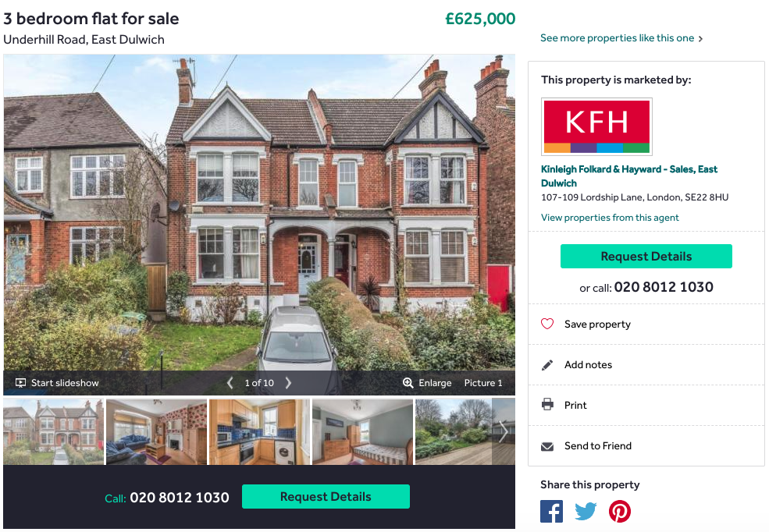This screenshot has height=532, width=769.
Task: Click the Enlarge magnifier icon
Action: click(x=408, y=382)
